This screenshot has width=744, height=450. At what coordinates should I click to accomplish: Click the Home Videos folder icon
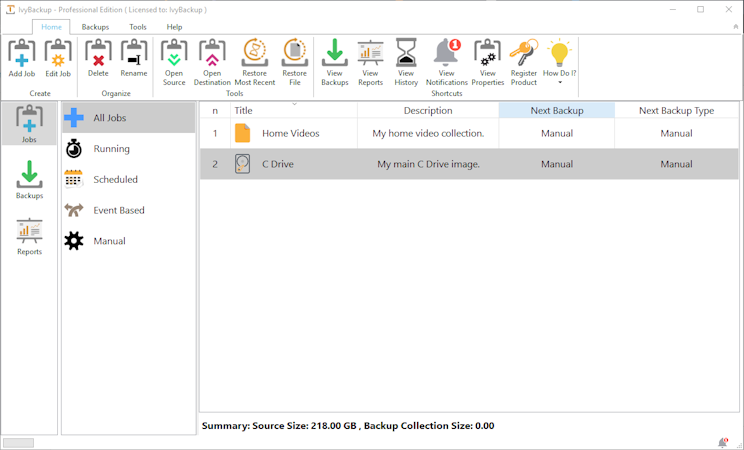click(242, 133)
